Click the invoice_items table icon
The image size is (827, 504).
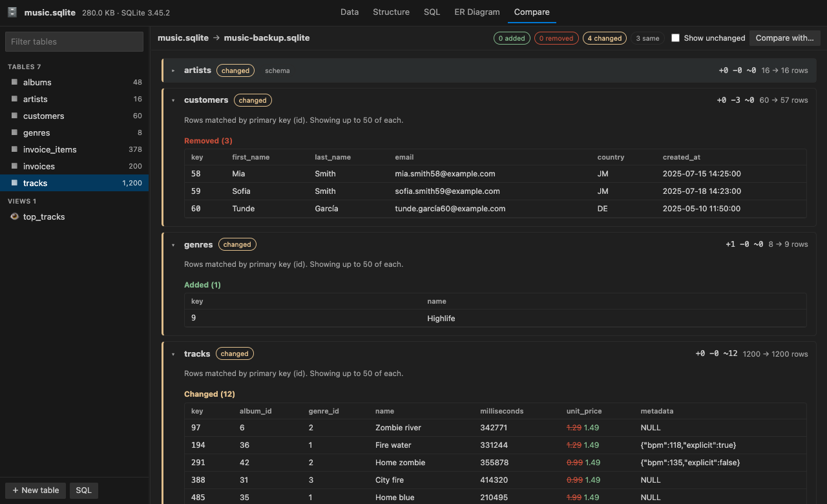tap(14, 149)
